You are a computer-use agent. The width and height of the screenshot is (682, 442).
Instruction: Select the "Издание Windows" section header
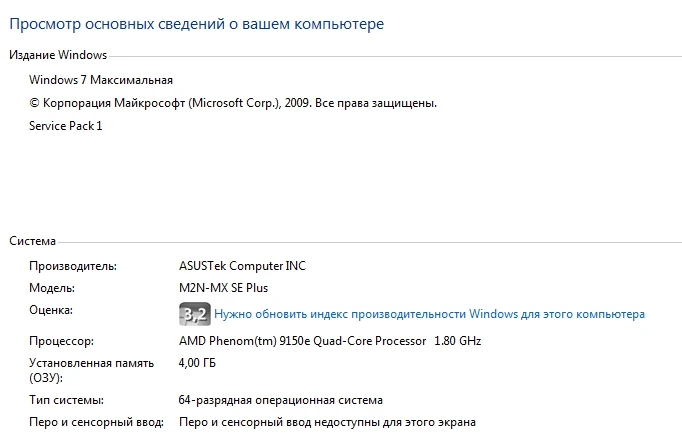click(x=58, y=55)
